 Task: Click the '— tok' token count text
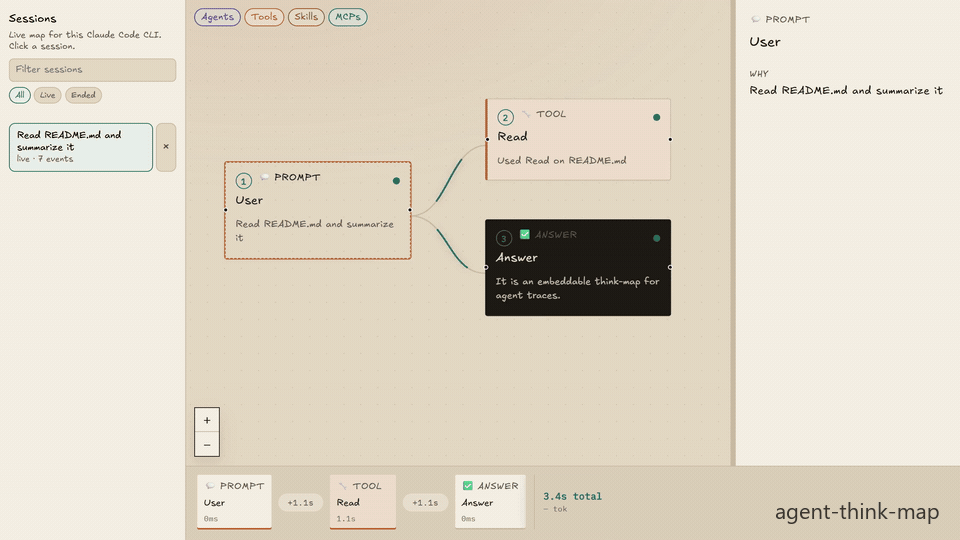point(555,509)
